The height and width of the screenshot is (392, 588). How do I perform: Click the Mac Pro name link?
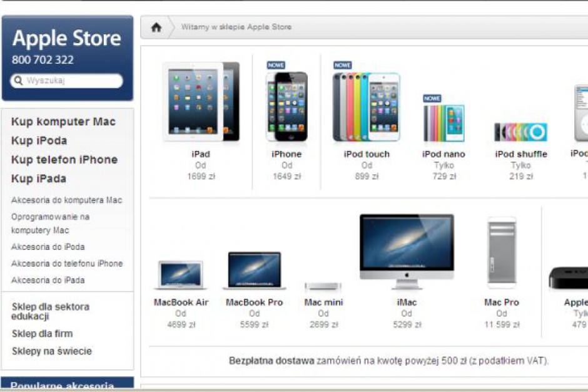point(502,302)
